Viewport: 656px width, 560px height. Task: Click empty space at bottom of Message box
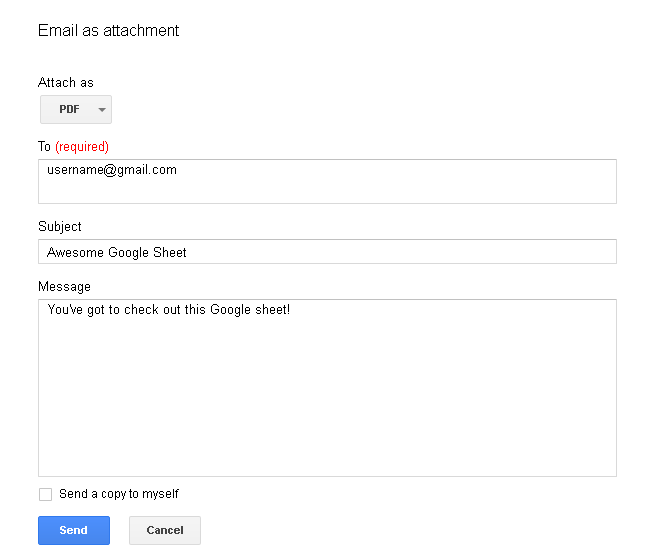coord(327,455)
